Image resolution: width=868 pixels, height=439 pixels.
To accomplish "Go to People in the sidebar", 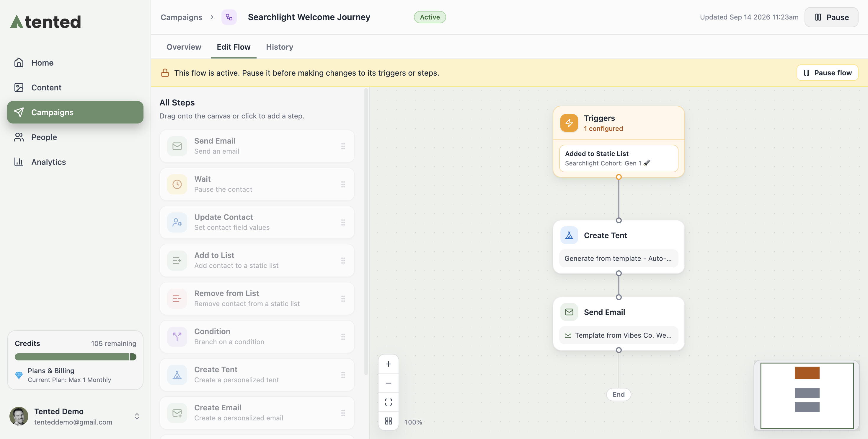I will click(75, 137).
